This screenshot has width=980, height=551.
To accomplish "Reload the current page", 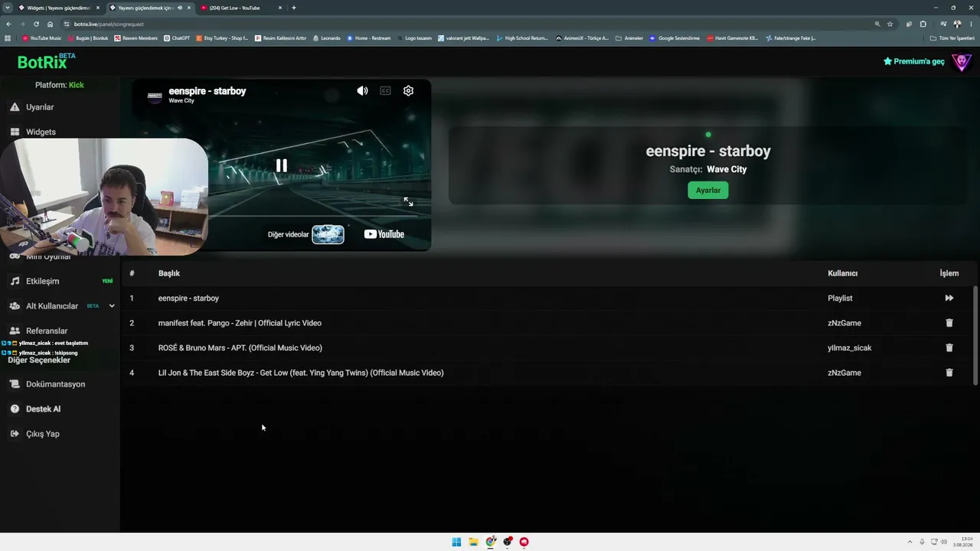I will click(36, 24).
